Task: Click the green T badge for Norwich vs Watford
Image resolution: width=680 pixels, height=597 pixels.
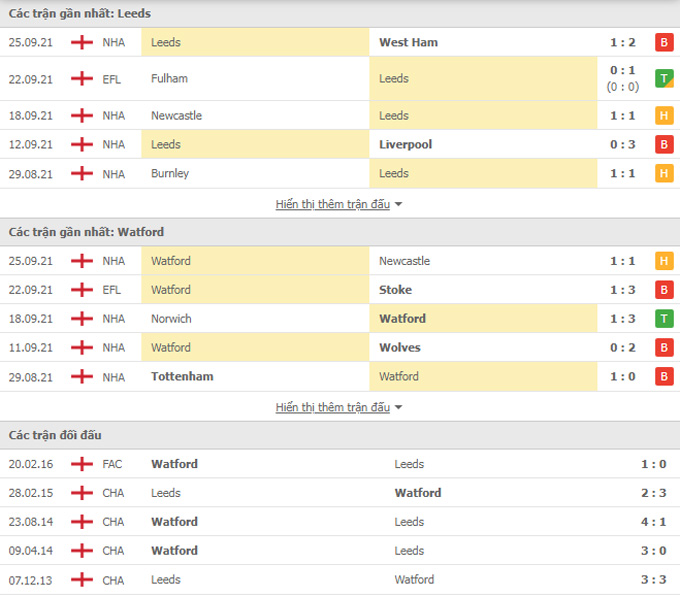Action: 664,319
